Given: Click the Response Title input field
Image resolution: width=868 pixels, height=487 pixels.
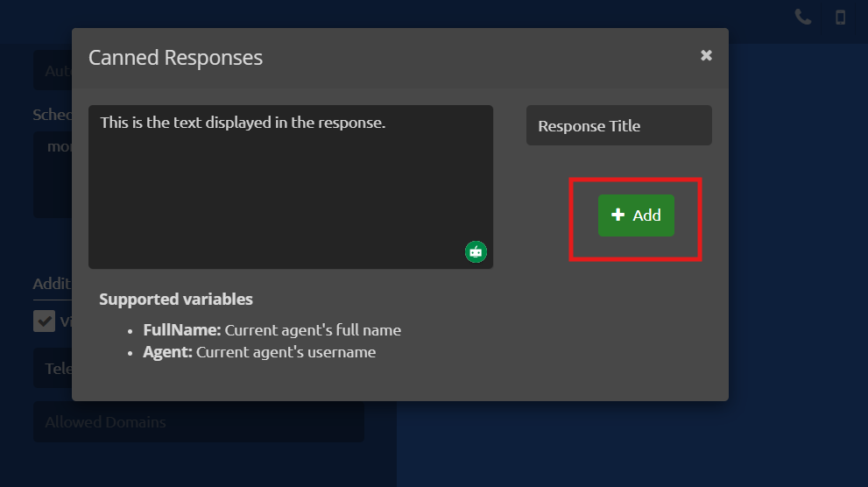Looking at the screenshot, I should coord(618,126).
